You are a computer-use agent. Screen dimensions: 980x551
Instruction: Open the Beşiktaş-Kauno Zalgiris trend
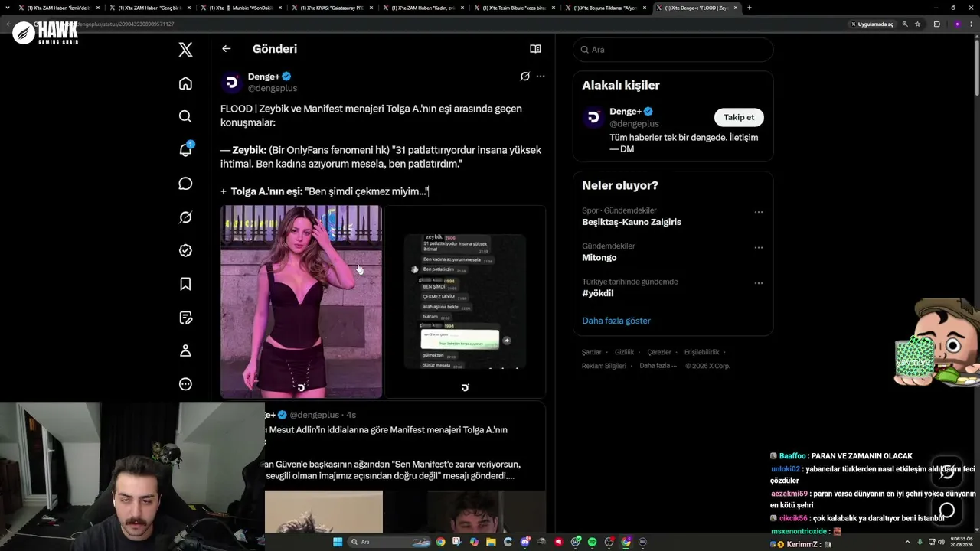[x=632, y=222]
